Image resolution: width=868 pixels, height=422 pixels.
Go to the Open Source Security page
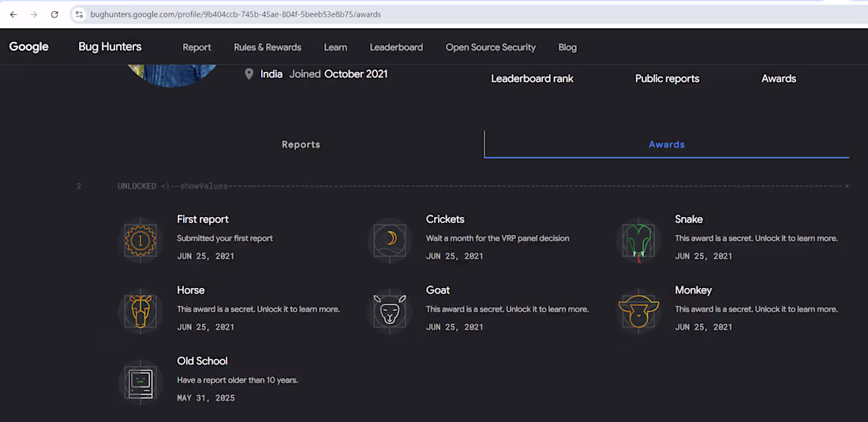[x=491, y=47]
